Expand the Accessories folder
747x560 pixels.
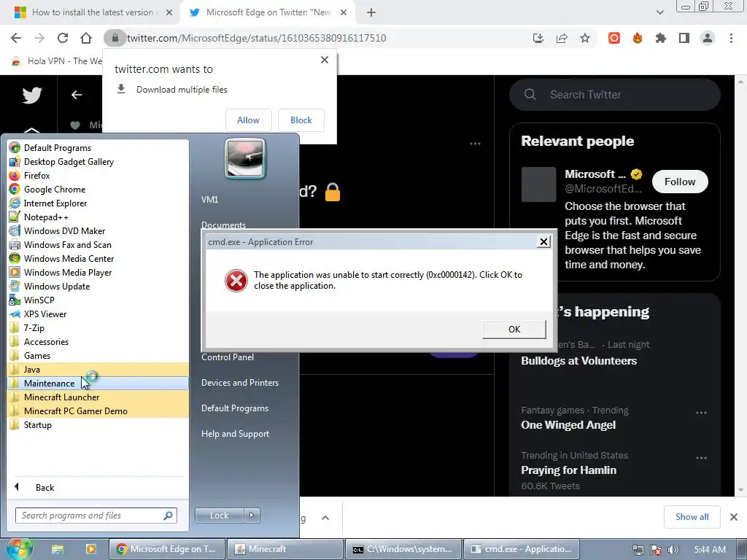coord(98,341)
